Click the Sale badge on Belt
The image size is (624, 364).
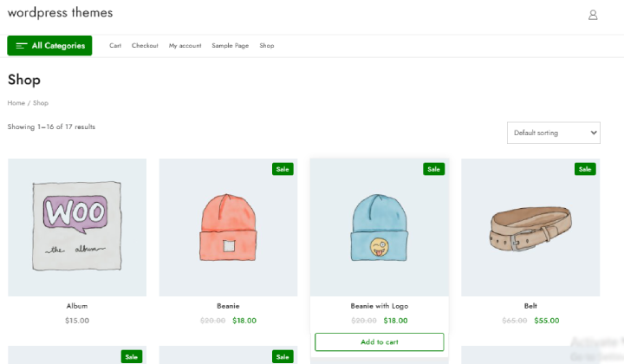pos(585,169)
